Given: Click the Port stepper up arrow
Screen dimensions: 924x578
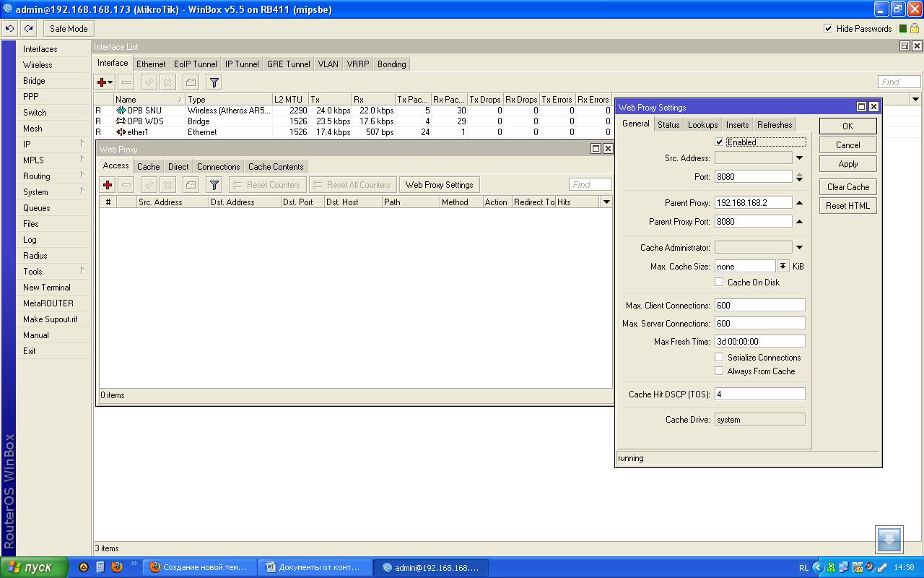Looking at the screenshot, I should [799, 173].
